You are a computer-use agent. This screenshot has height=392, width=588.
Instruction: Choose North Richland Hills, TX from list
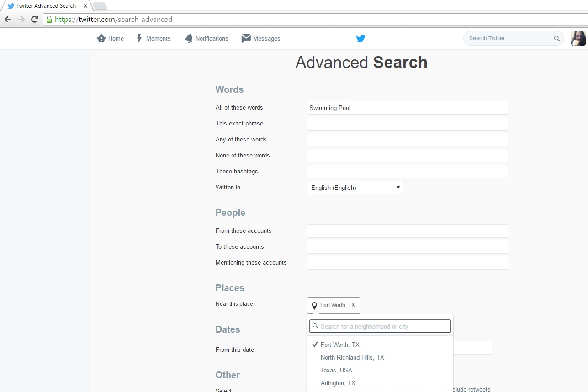(352, 357)
